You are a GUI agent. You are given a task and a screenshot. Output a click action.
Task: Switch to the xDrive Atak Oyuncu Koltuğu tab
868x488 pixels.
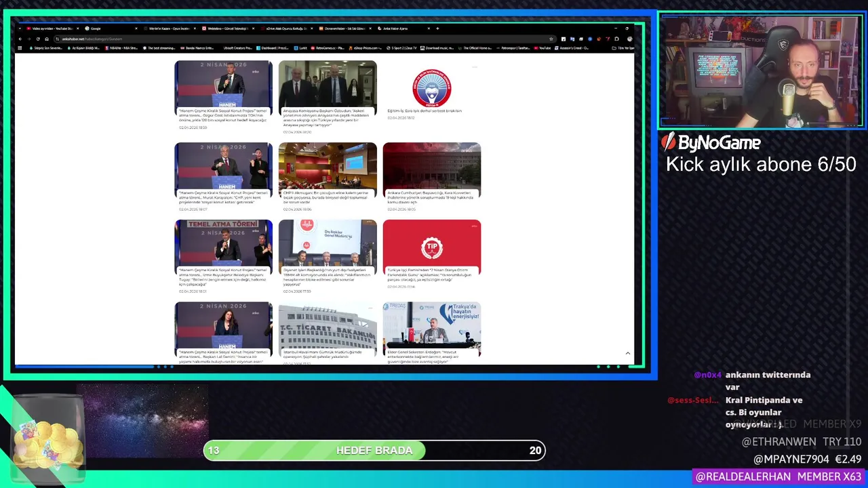(x=286, y=28)
